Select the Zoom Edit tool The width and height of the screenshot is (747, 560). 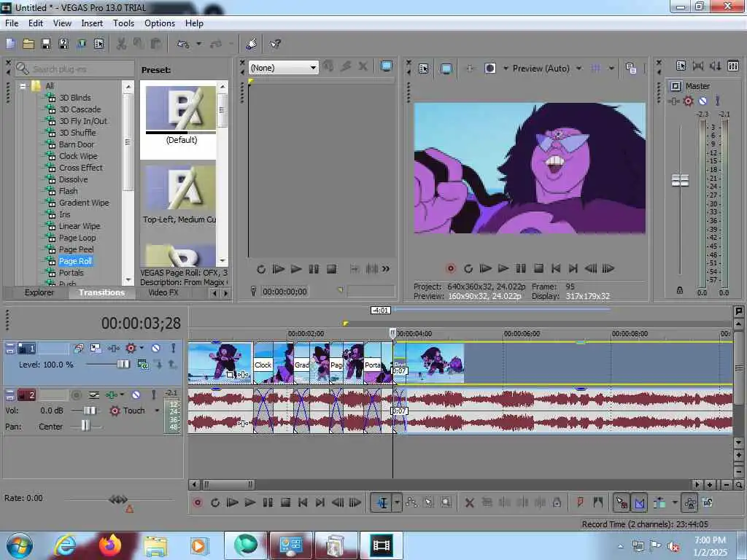[446, 502]
